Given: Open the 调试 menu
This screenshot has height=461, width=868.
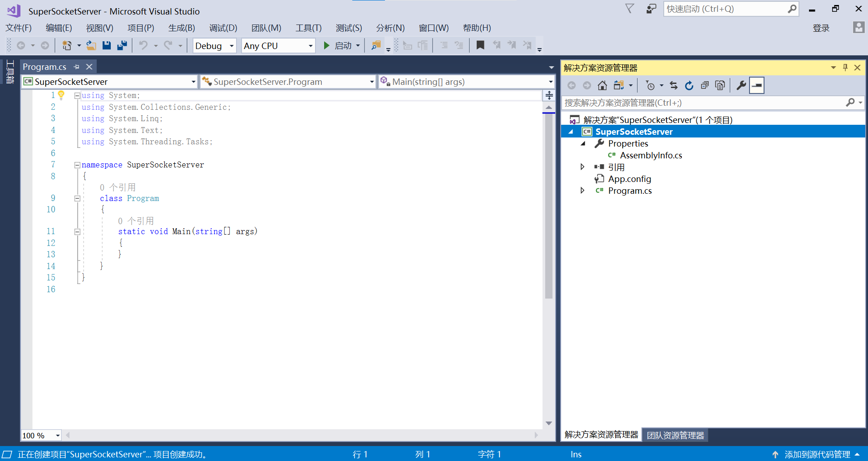Looking at the screenshot, I should click(223, 28).
